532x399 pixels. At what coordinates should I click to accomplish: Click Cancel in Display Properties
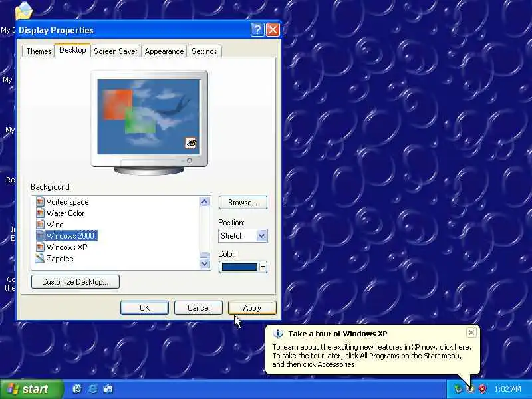coord(198,308)
